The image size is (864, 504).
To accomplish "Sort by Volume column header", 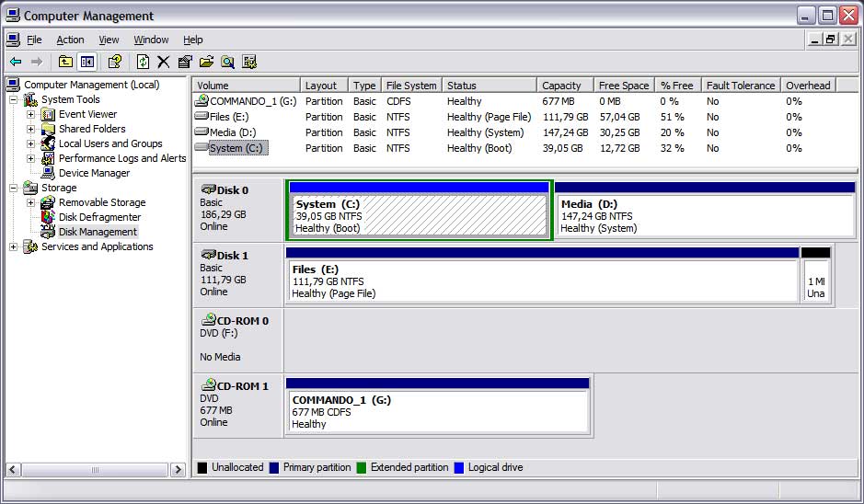I will pyautogui.click(x=247, y=86).
